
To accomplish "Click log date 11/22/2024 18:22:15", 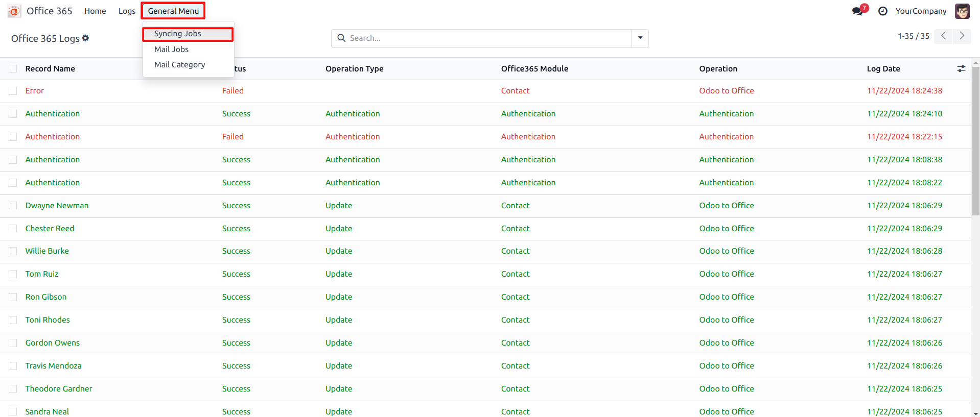I will click(904, 137).
